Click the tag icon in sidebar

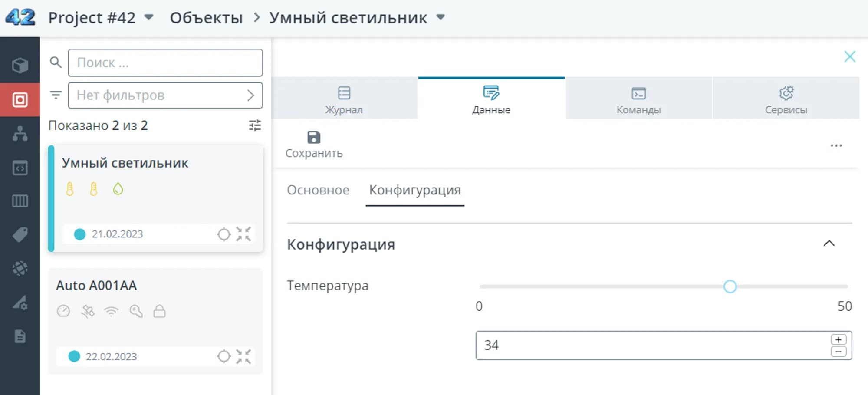(x=20, y=235)
